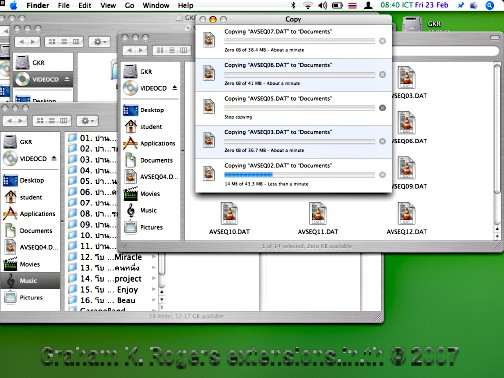Cancel the AVSEQ06.DAT copy operation
504x378 pixels.
(x=382, y=74)
